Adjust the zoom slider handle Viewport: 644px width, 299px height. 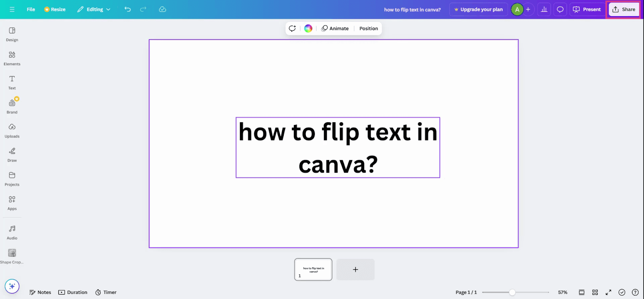coord(512,292)
